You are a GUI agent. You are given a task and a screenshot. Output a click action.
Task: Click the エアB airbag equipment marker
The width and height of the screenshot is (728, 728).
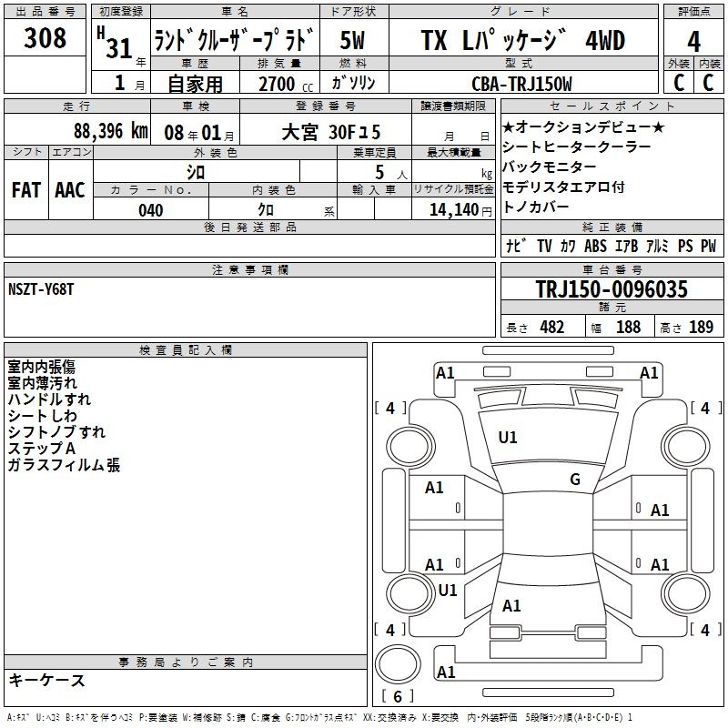pyautogui.click(x=626, y=246)
